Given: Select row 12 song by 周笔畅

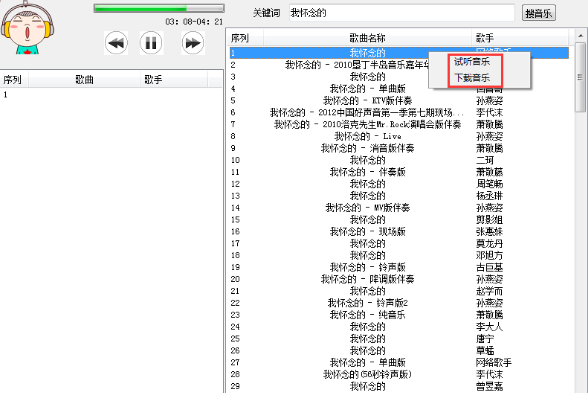Looking at the screenshot, I should coord(399,184).
